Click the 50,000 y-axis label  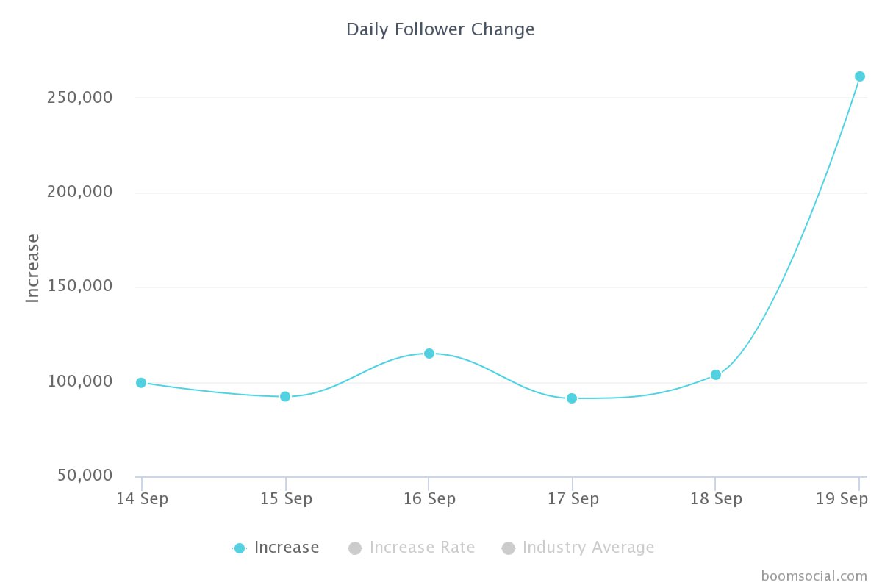click(84, 476)
